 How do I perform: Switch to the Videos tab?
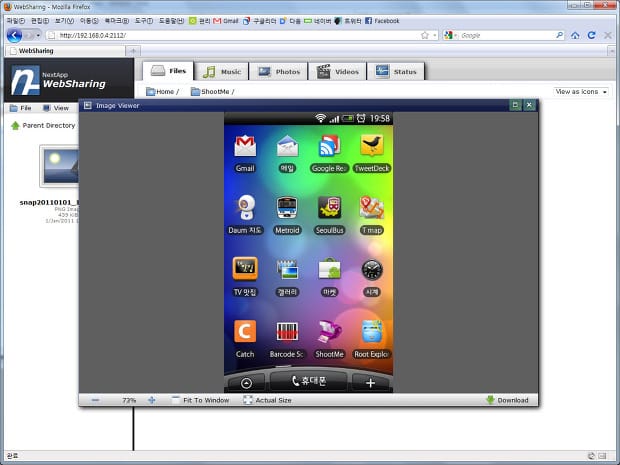337,72
